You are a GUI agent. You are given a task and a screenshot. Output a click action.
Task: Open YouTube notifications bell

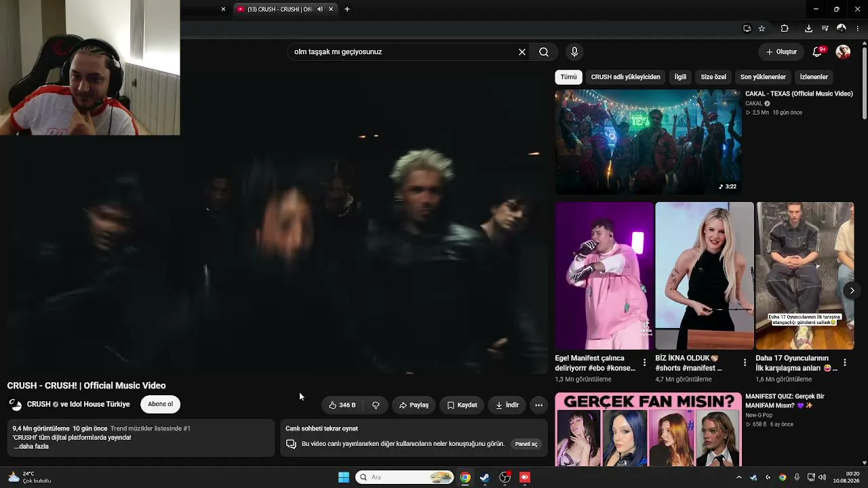[818, 52]
